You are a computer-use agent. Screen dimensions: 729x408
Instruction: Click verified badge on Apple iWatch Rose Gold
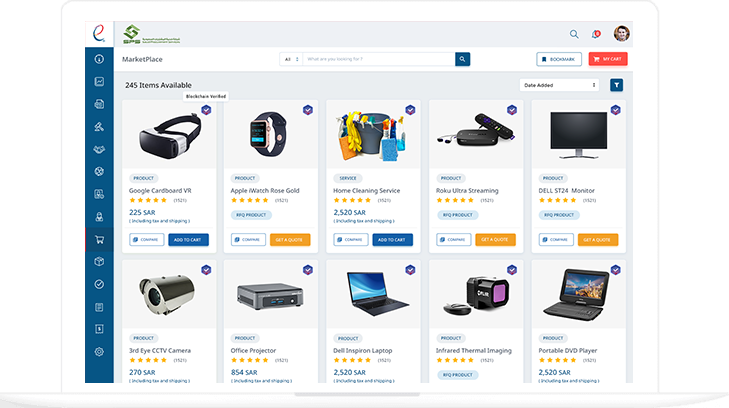click(x=308, y=110)
